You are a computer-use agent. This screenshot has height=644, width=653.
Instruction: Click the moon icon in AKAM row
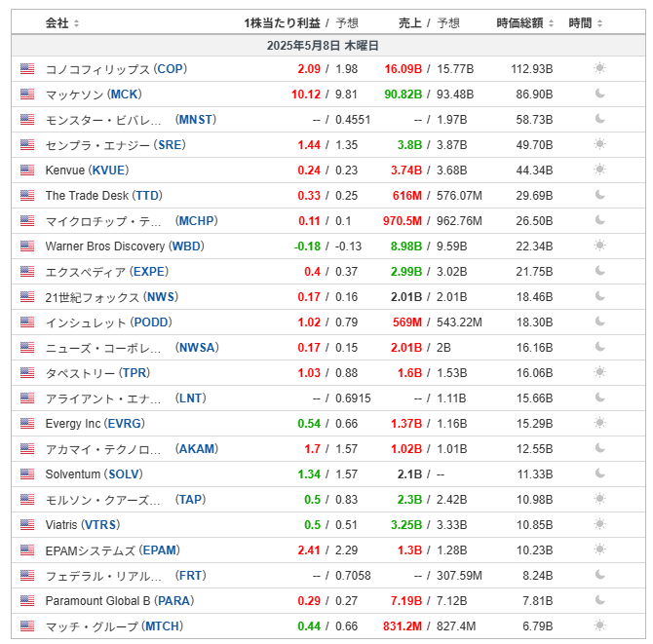(x=599, y=448)
